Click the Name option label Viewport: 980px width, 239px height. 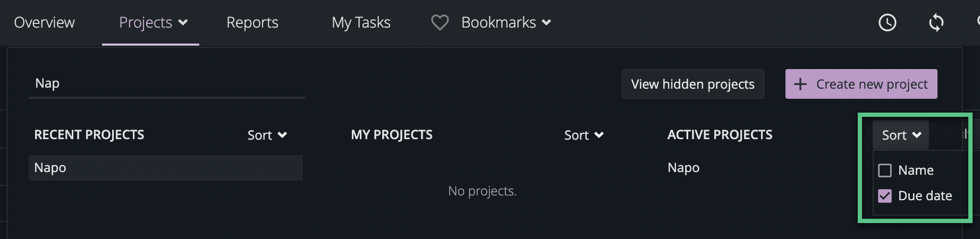tap(916, 170)
